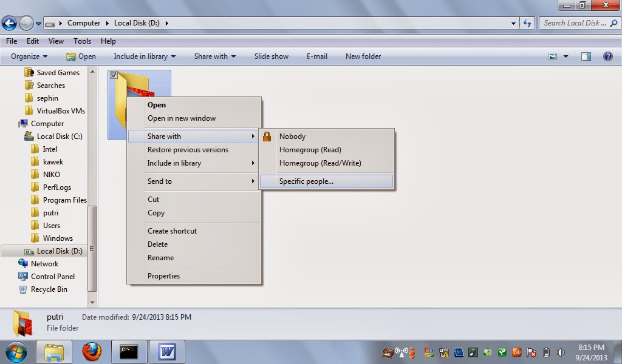Expand the arrow after Local Disk (D:) breadcrumb
Viewport: 622px width, 364px height.
coord(166,23)
